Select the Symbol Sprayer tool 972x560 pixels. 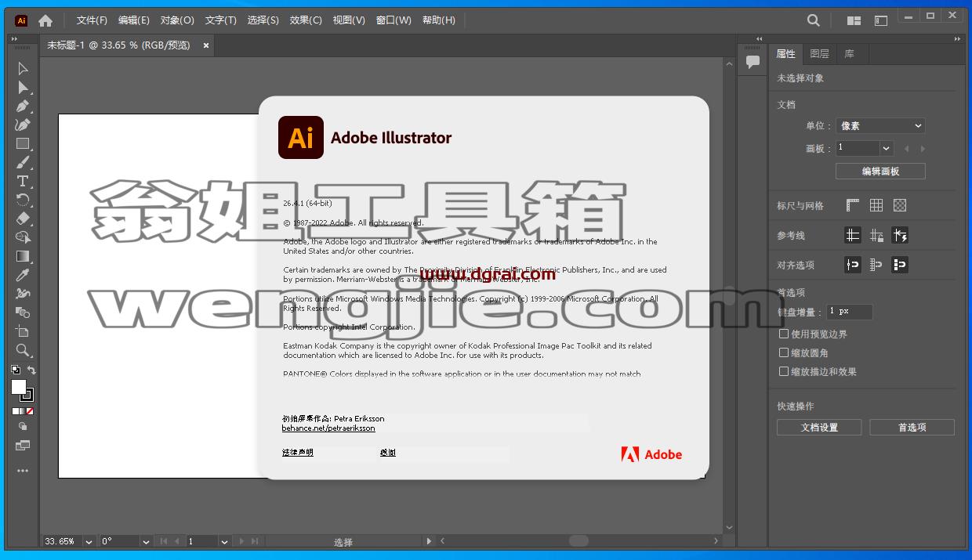23,294
